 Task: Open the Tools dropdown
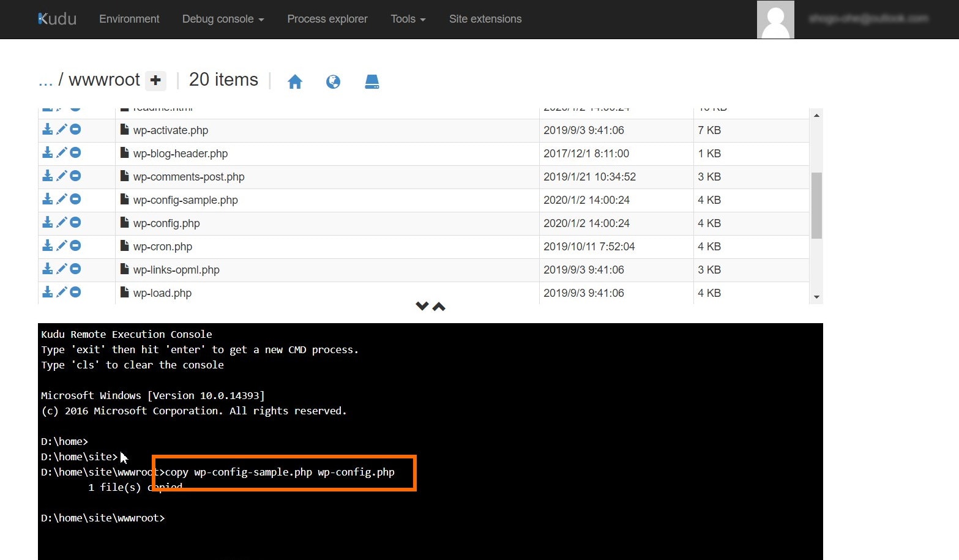point(407,19)
